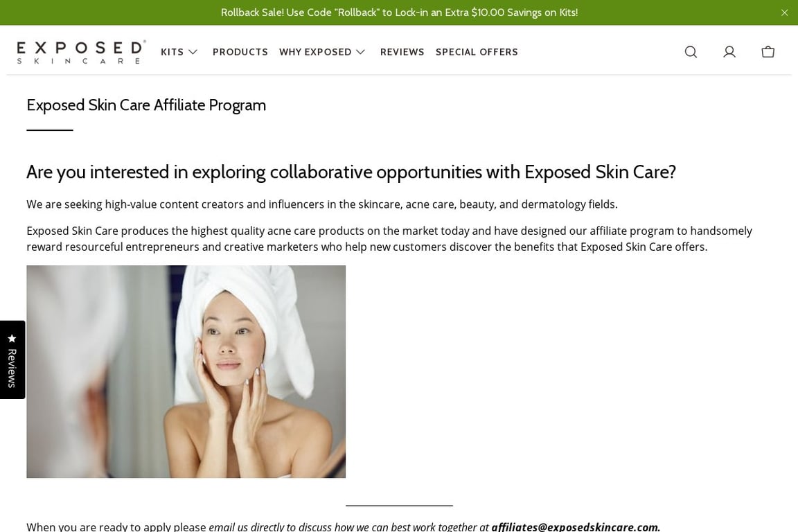Open the shopping bag cart icon

point(768,52)
